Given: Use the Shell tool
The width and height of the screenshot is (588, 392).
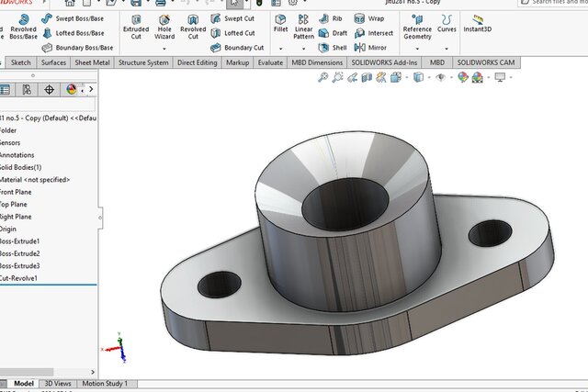Looking at the screenshot, I should click(333, 48).
